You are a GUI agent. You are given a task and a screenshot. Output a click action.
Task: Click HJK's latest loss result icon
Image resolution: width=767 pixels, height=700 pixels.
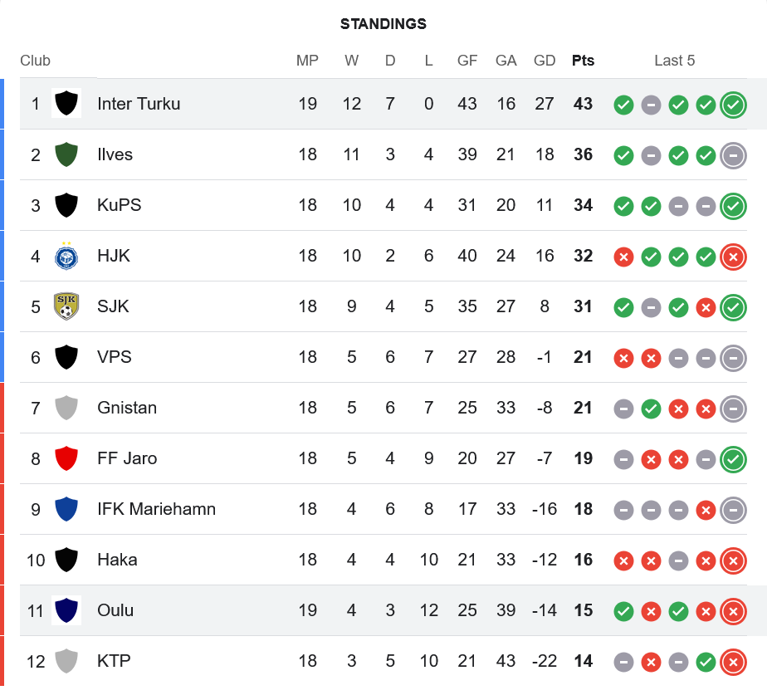(x=733, y=257)
